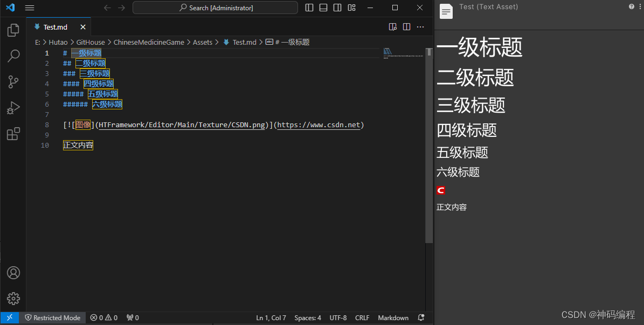Open markdown preview to the side
The height and width of the screenshot is (325, 644).
point(393,27)
